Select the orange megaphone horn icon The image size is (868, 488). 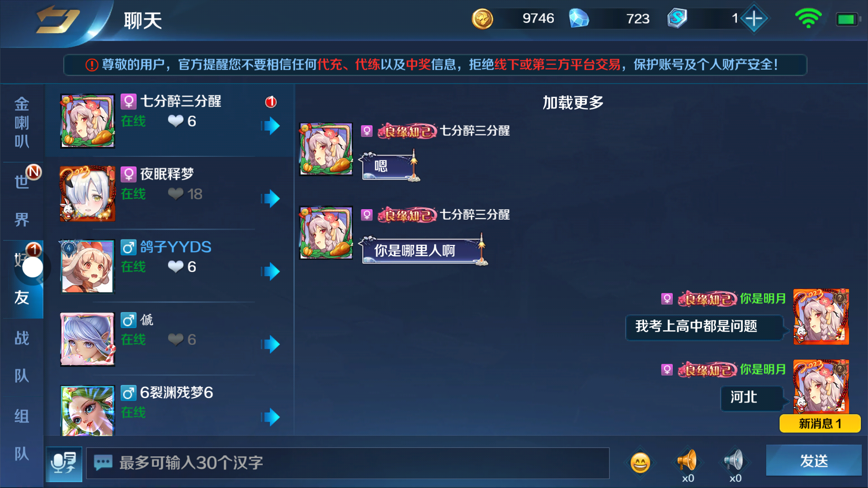687,461
